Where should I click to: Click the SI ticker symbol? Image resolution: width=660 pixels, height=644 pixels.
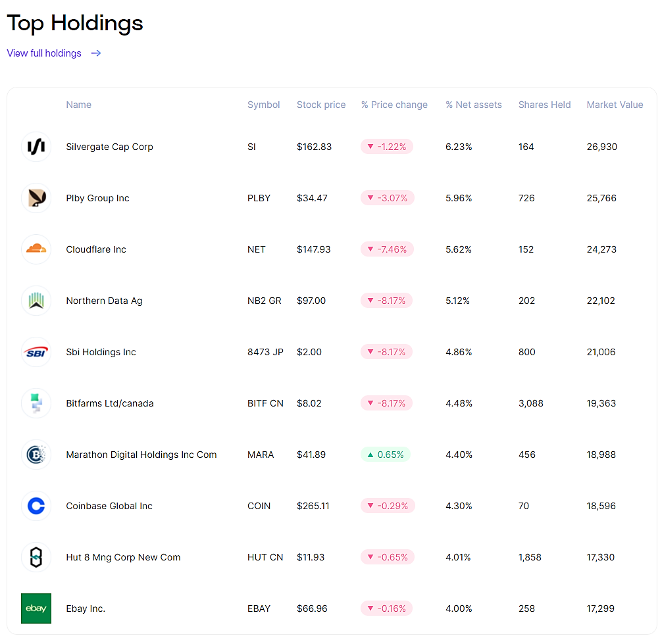coord(252,147)
